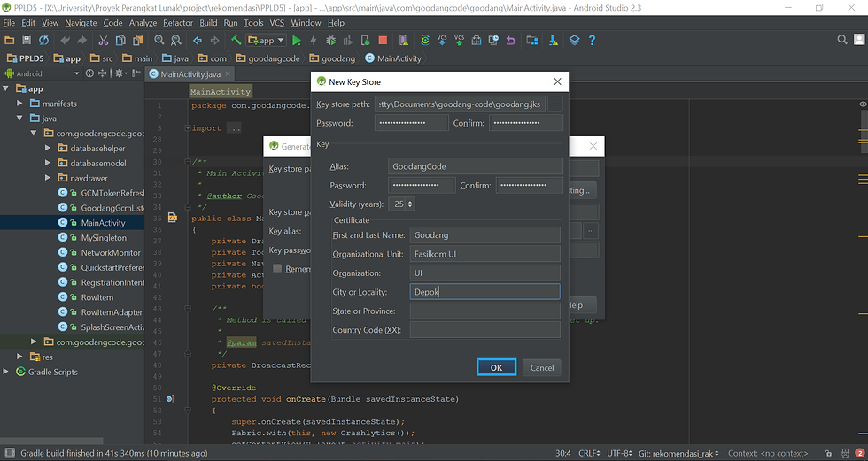The height and width of the screenshot is (461, 868).
Task: Click the green Run app icon
Action: tap(297, 41)
